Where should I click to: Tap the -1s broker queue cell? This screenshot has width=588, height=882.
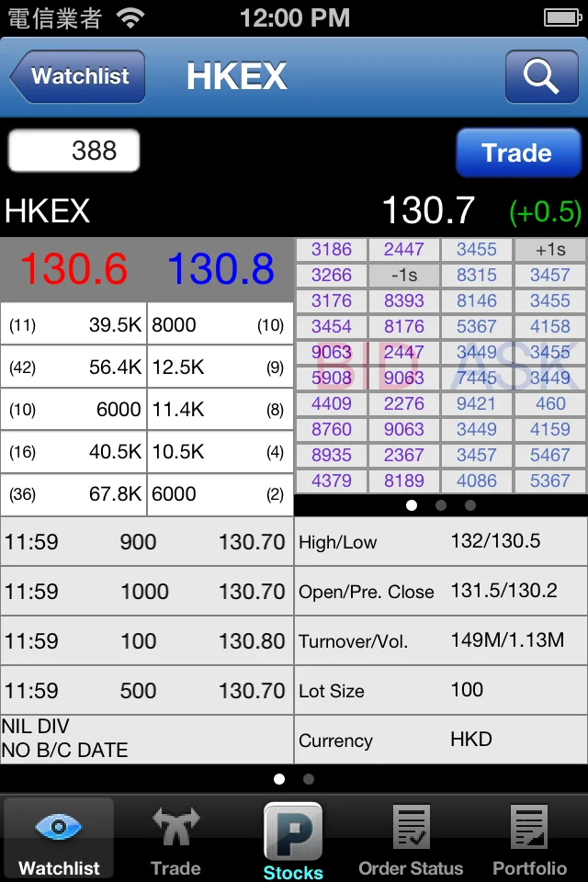[x=404, y=275]
